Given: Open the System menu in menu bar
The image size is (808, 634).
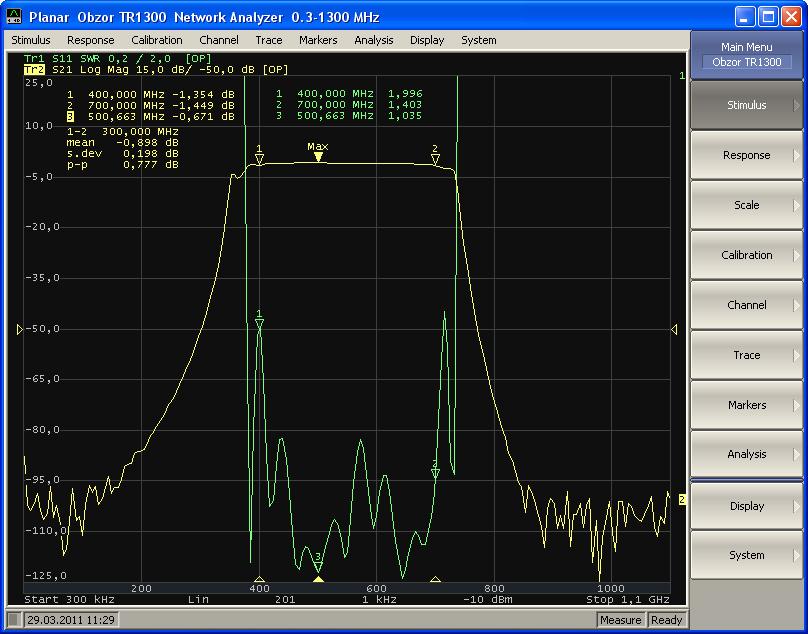Looking at the screenshot, I should 479,40.
